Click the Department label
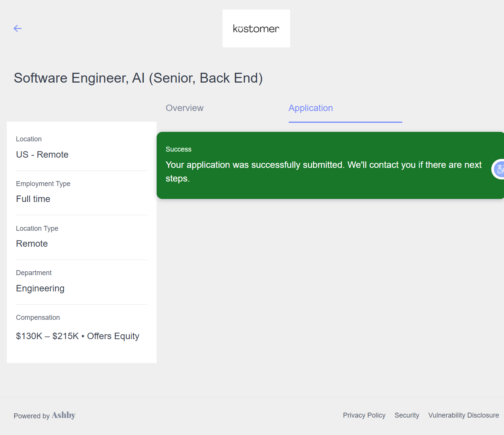The width and height of the screenshot is (504, 435). coord(34,273)
